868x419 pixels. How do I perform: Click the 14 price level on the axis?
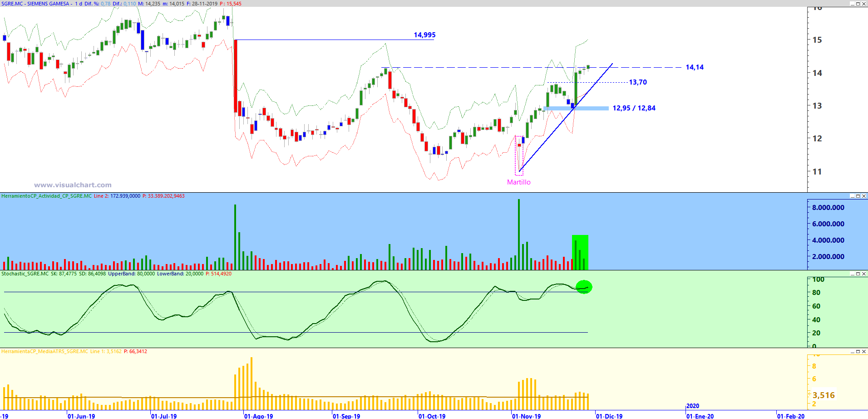click(x=817, y=73)
